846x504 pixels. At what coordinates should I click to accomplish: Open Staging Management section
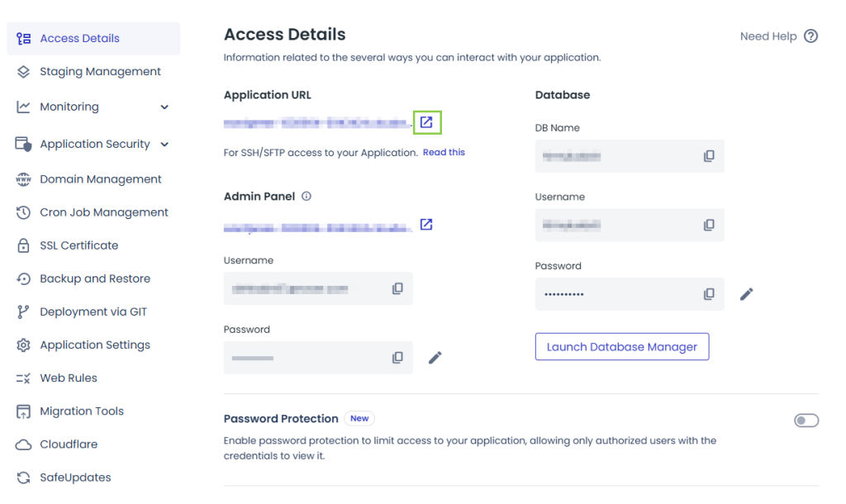100,72
